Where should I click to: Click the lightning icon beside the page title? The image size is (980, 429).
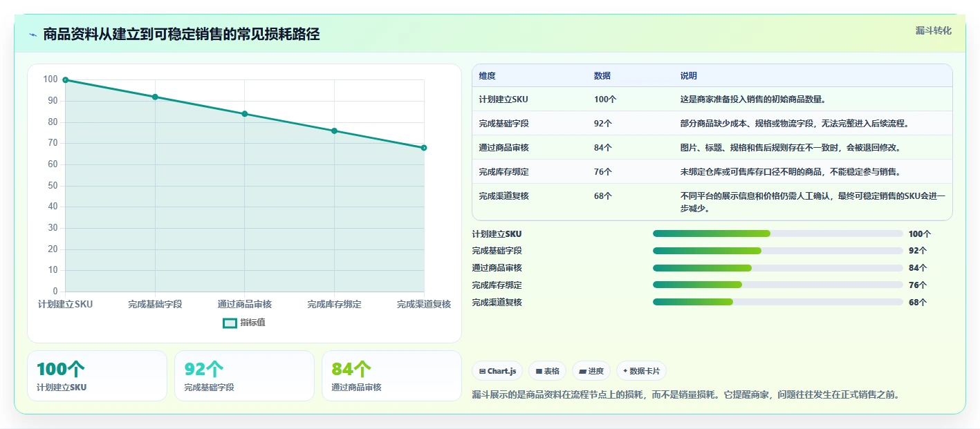(33, 35)
